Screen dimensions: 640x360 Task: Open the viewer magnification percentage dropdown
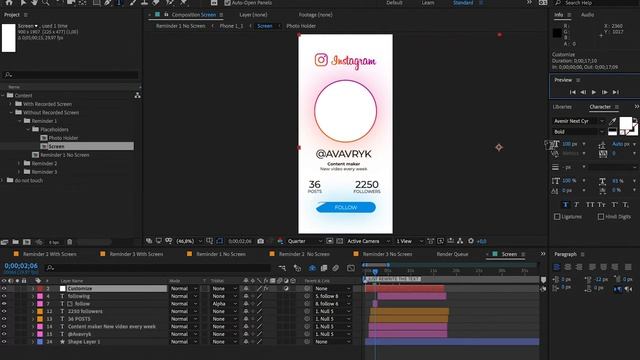pos(189,241)
